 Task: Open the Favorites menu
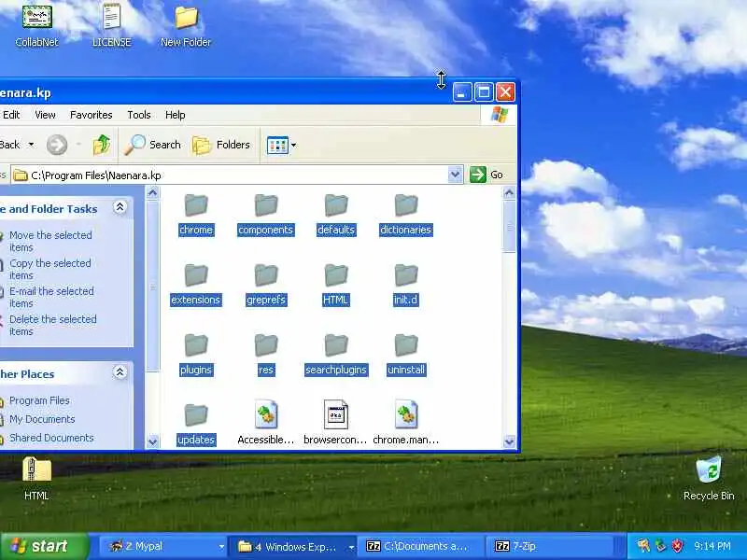91,115
